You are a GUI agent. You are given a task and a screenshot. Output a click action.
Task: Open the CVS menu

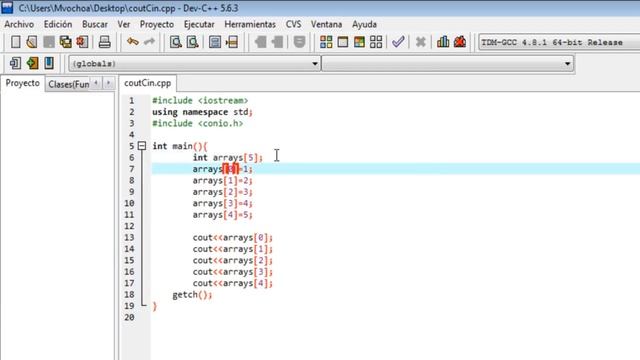pos(293,24)
